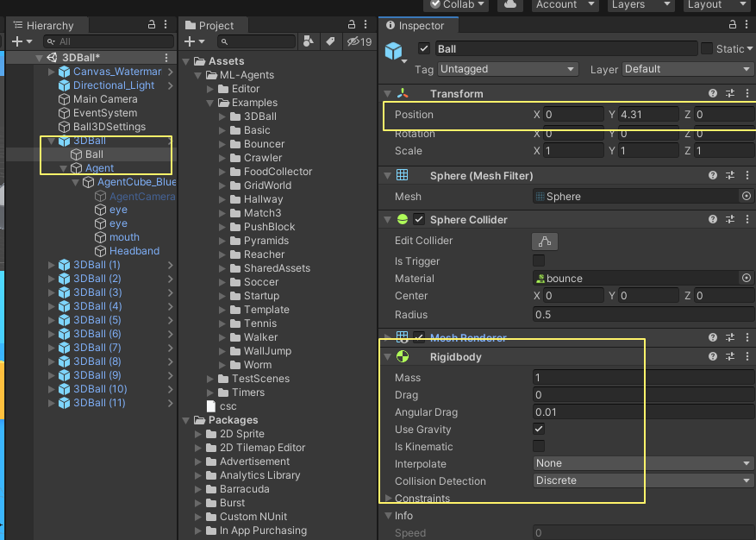The height and width of the screenshot is (540, 756).
Task: Click the Rigidbody Mass field
Action: 643,377
